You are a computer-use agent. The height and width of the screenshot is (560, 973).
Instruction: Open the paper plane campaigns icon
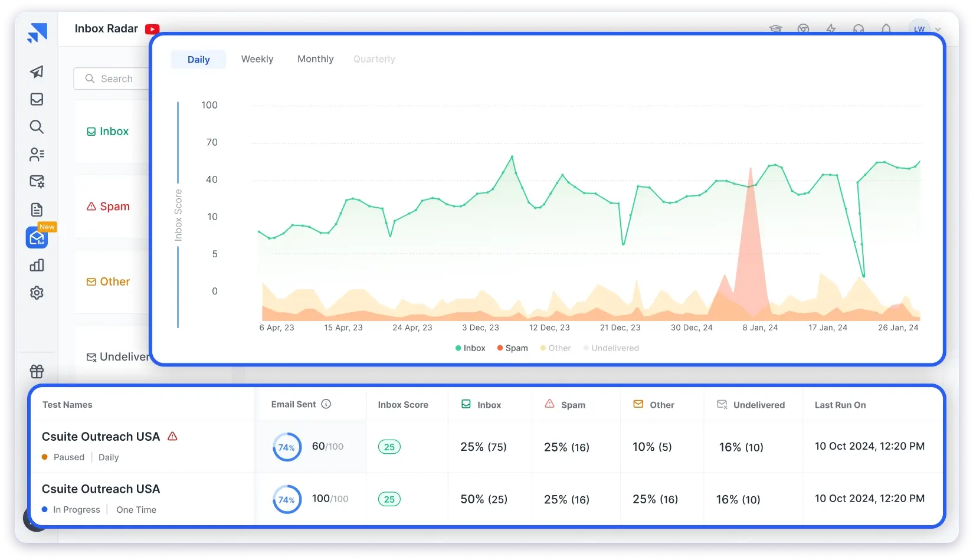(37, 71)
